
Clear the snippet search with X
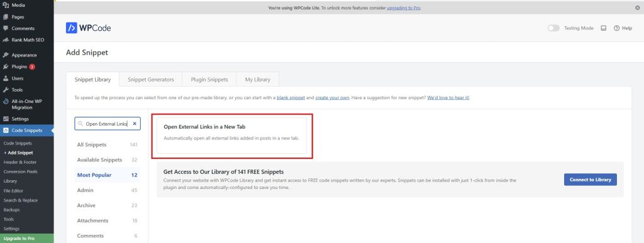point(135,123)
